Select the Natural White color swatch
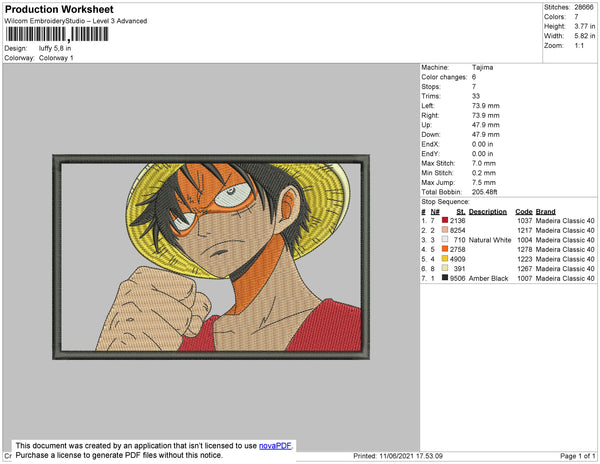Screen dimensions: 600x464 point(445,239)
